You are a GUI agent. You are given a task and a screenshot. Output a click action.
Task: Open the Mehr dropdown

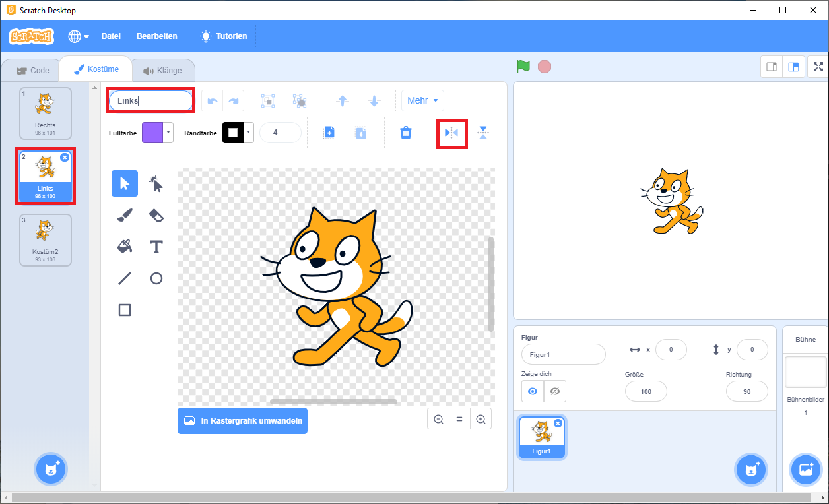(422, 101)
